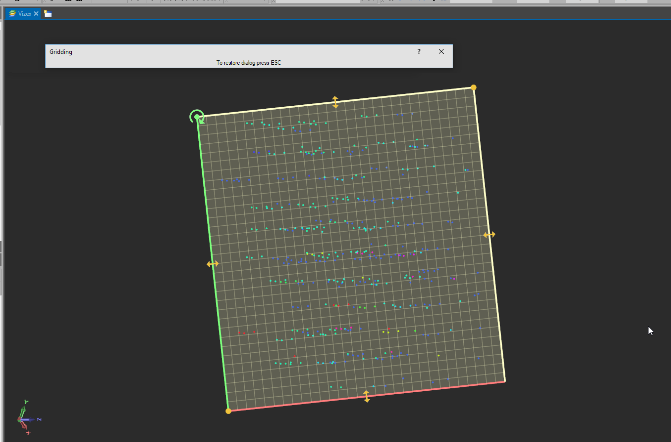This screenshot has width=671, height=442.
Task: Select the bottom edge resize arrow handle
Action: (366, 396)
